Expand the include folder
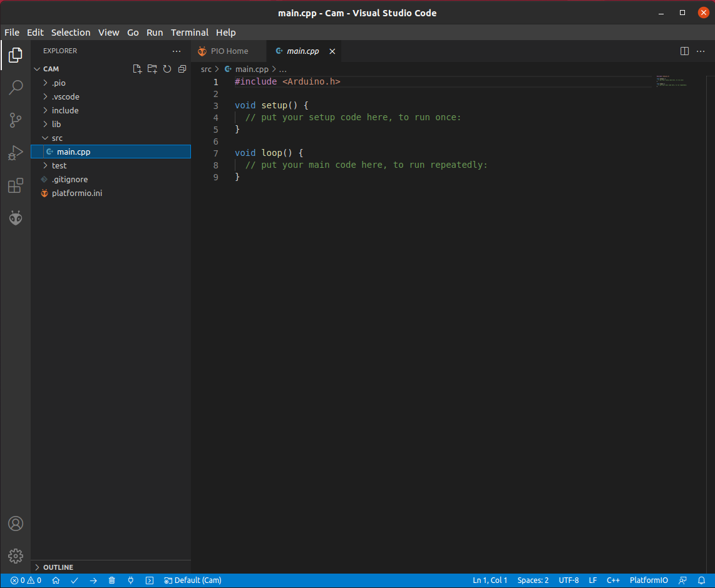 (x=111, y=110)
